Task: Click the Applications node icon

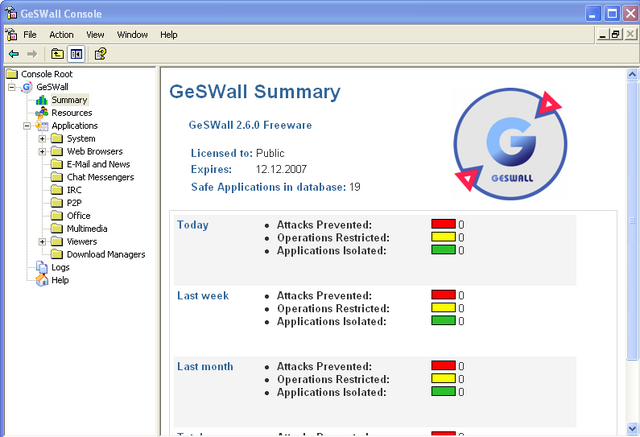Action: [42, 126]
